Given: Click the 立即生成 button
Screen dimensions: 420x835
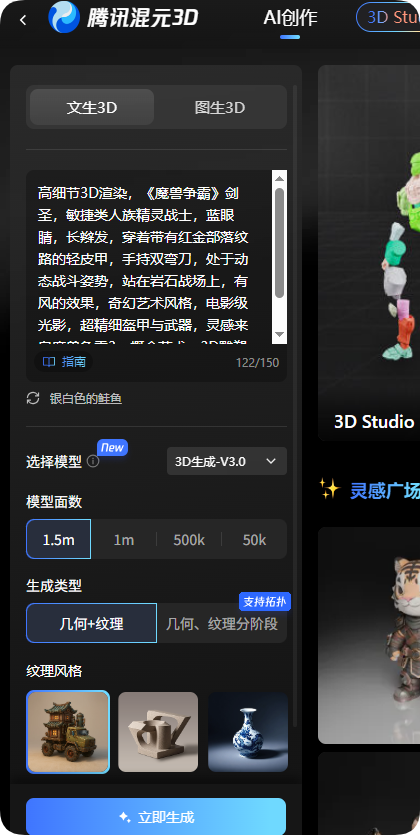Looking at the screenshot, I should [156, 816].
